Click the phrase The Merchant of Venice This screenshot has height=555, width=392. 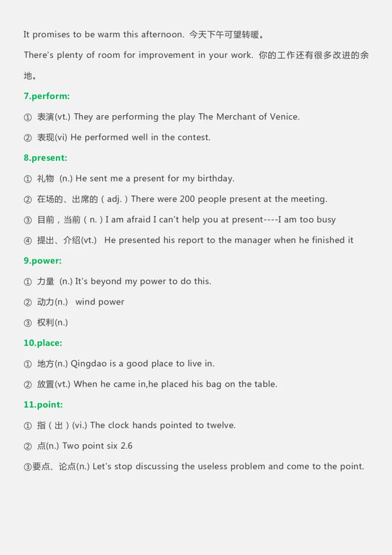point(248,117)
